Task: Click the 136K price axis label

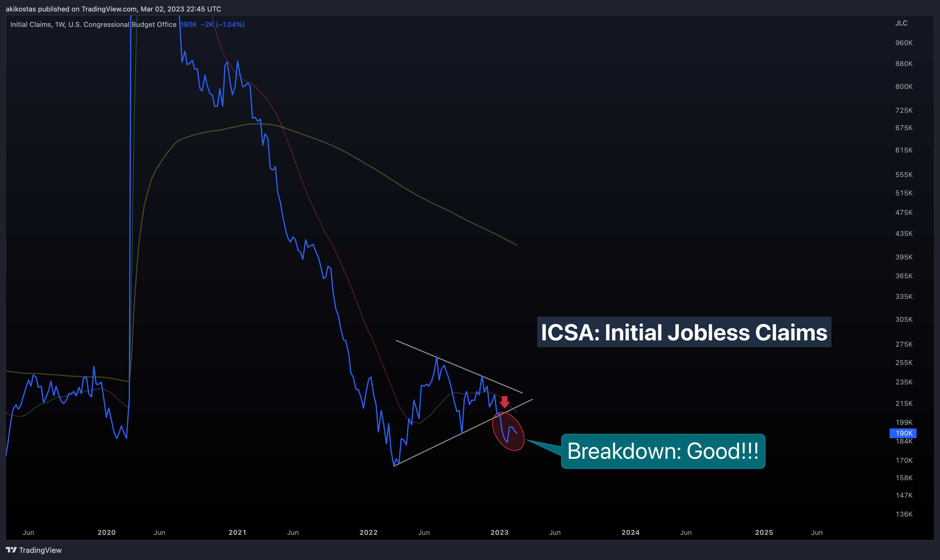Action: [x=904, y=514]
